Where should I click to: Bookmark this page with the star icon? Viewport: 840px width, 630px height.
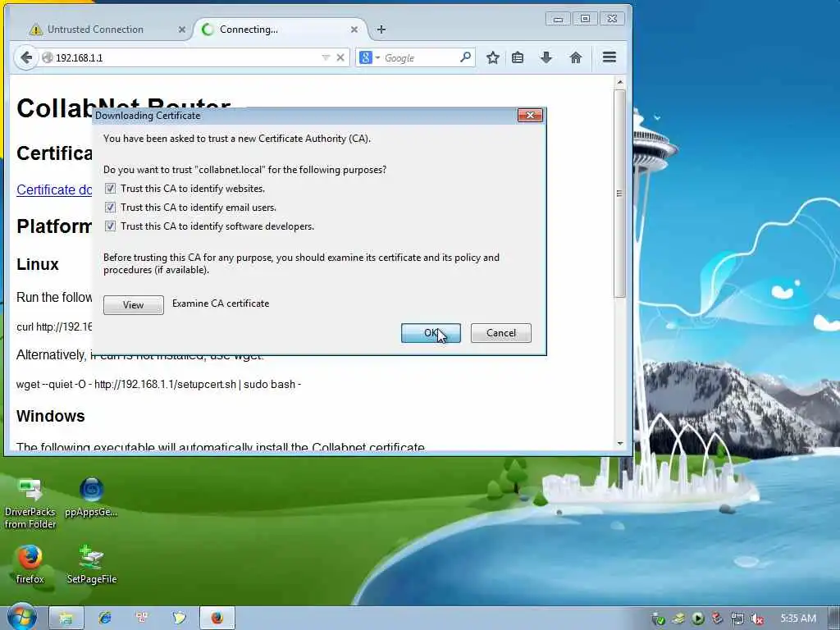pos(493,57)
